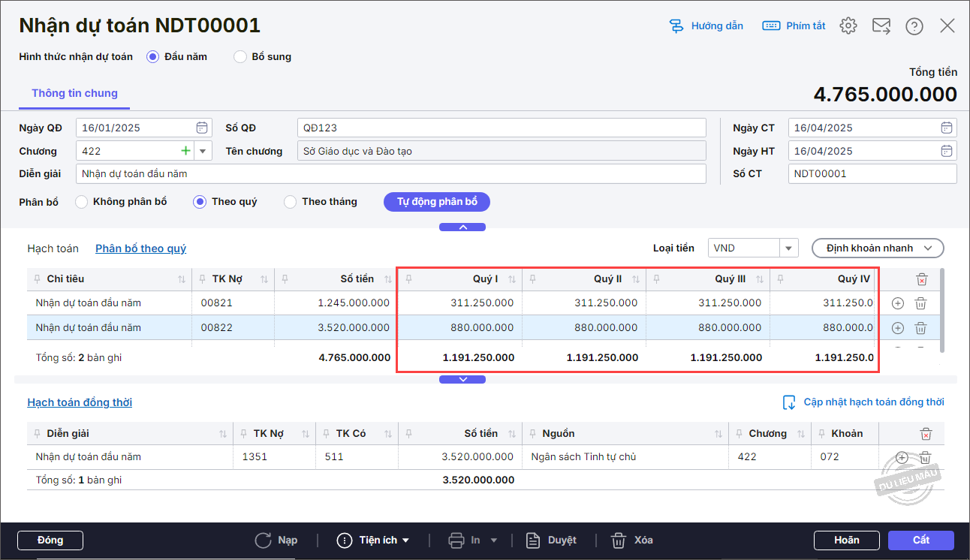This screenshot has height=560, width=970.
Task: Sort by Chi tiêu column arrows
Action: pos(182,279)
